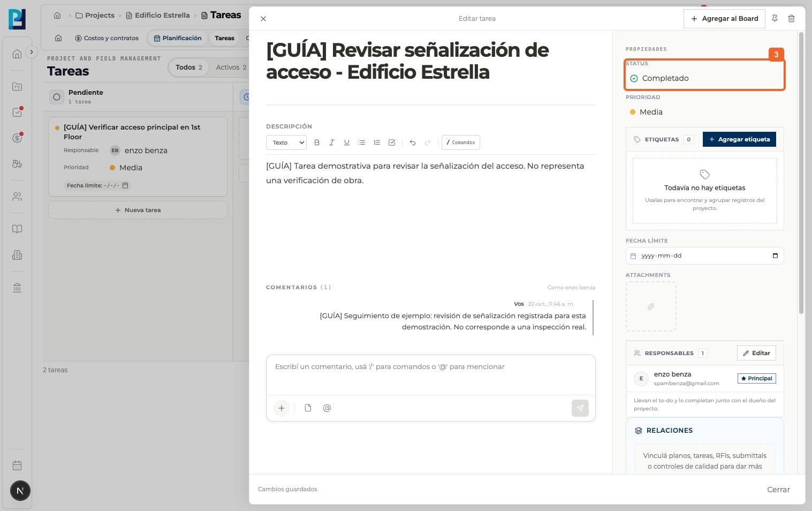Open the date picker in Fecha límite field
Screen dimensions: 812x511
click(775, 255)
